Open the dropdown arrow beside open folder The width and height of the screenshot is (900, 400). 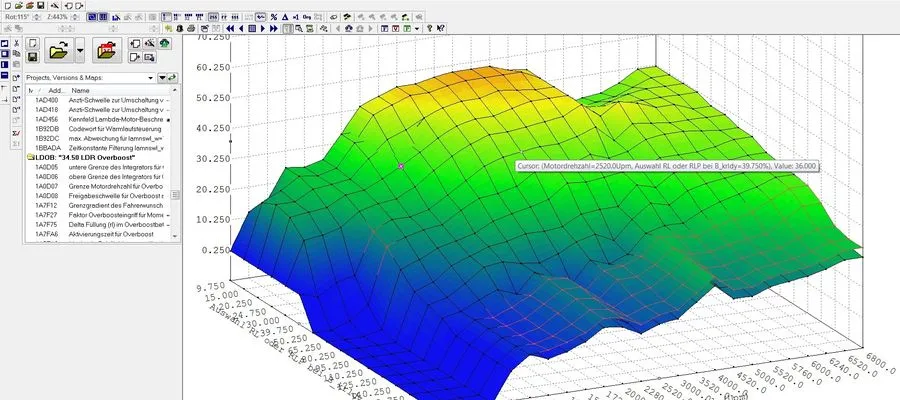[x=80, y=51]
